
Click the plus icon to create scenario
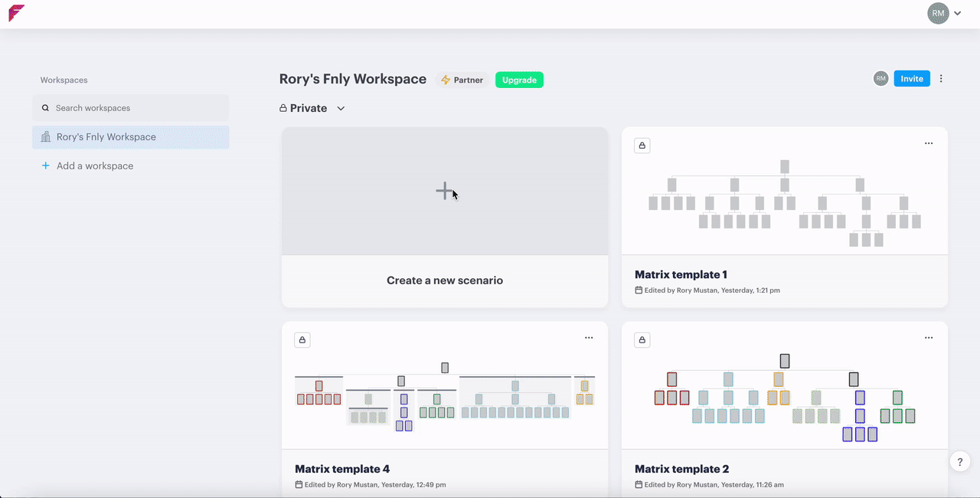[444, 191]
